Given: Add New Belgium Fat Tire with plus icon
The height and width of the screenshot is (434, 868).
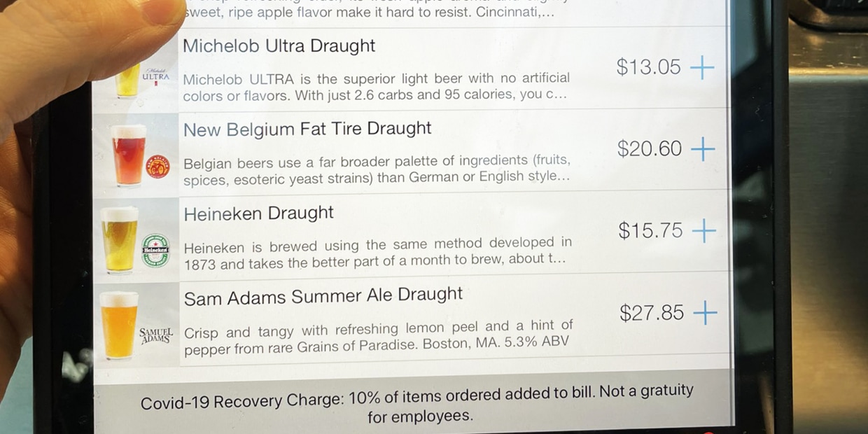Looking at the screenshot, I should coord(703,149).
